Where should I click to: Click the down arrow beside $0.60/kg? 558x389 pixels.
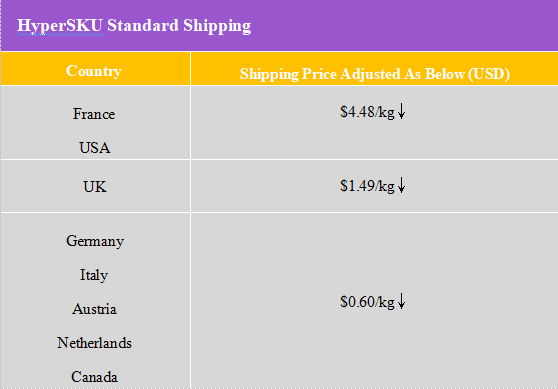coord(401,301)
